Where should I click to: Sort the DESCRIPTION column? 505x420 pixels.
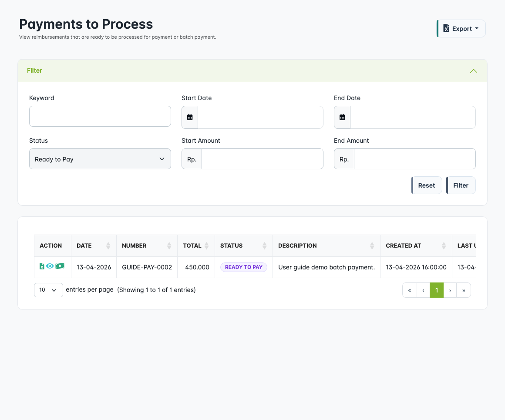372,245
